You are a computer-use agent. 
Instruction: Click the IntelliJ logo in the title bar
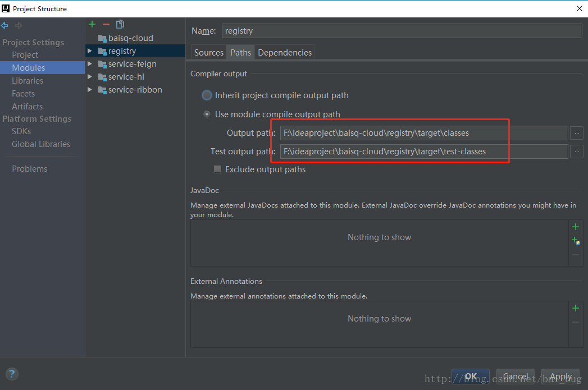(6, 8)
